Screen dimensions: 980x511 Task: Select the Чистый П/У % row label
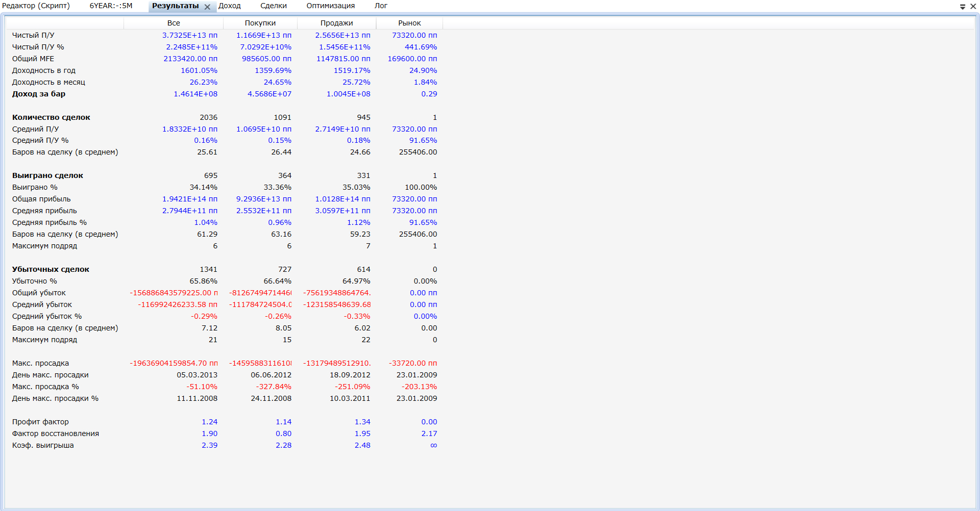coord(38,47)
